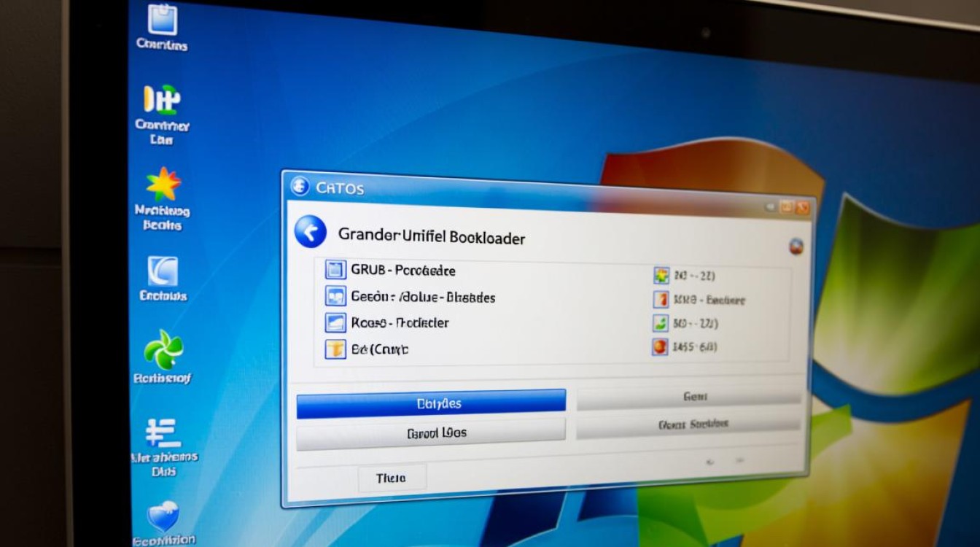Click the small button at dialog bottom left

(392, 478)
